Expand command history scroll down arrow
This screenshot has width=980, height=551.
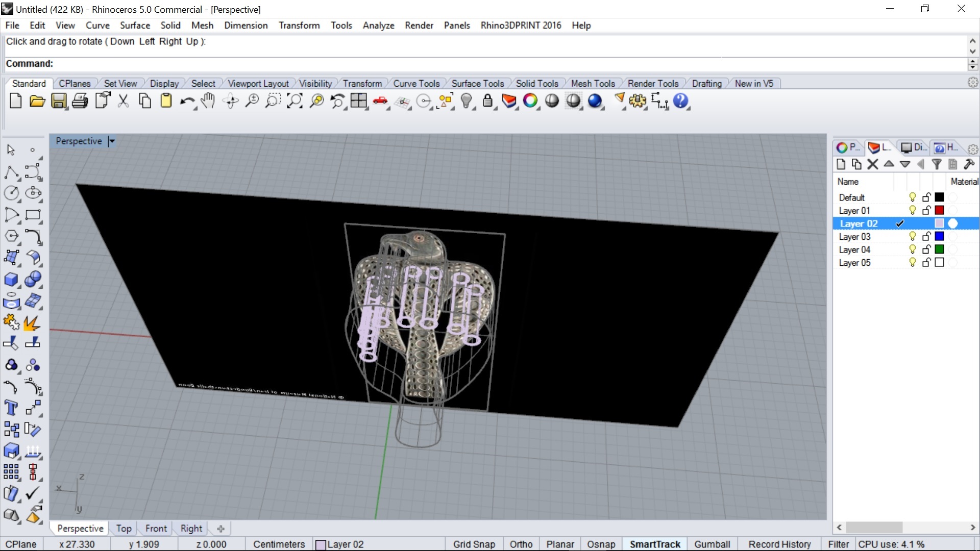point(972,51)
